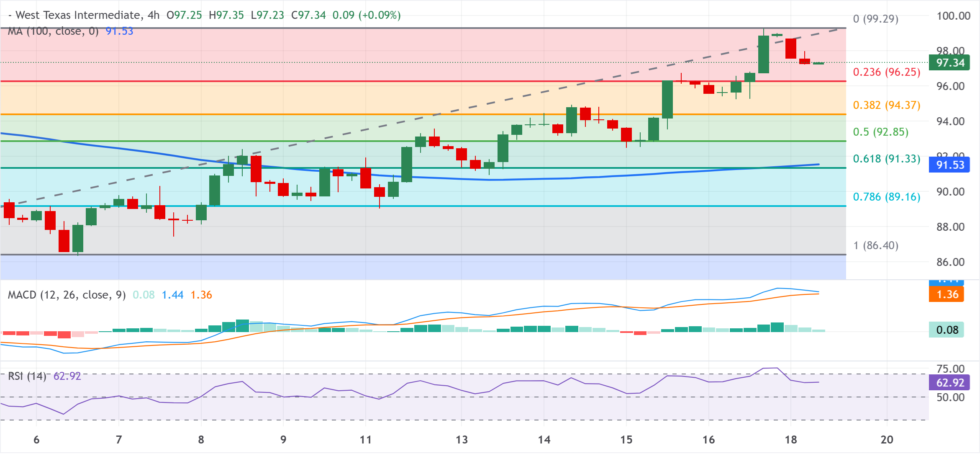Image resolution: width=980 pixels, height=464 pixels.
Task: Click the 0.08 MACD histogram value tag
Action: (x=947, y=330)
